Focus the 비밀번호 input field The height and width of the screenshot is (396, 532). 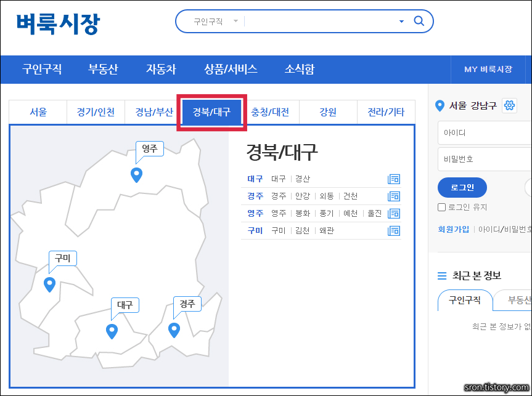[485, 159]
